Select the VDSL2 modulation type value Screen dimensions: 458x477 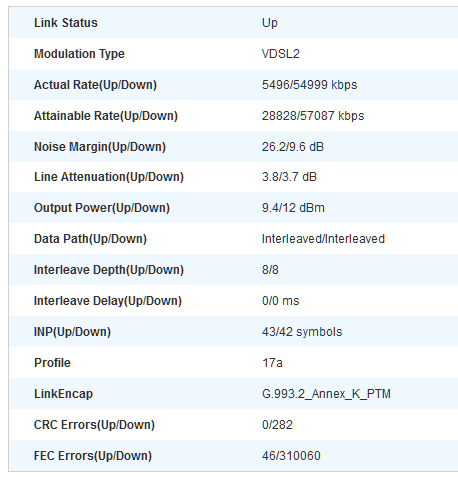pyautogui.click(x=281, y=54)
